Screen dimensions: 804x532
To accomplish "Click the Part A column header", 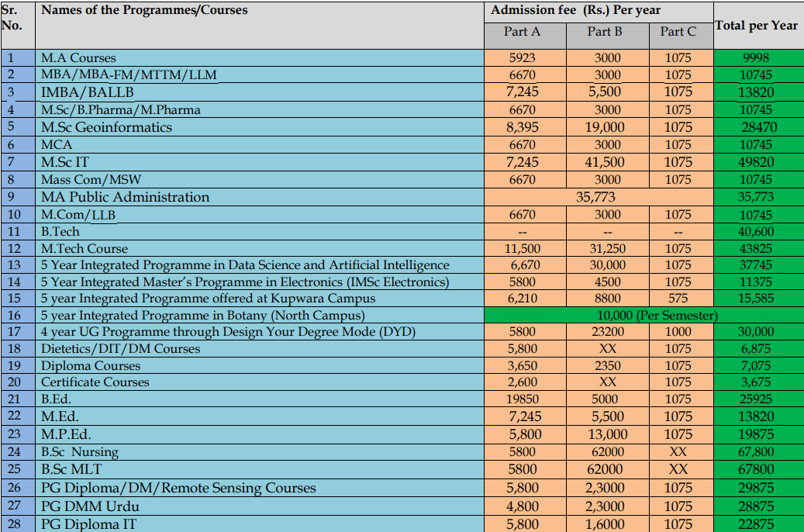I will pyautogui.click(x=522, y=32).
